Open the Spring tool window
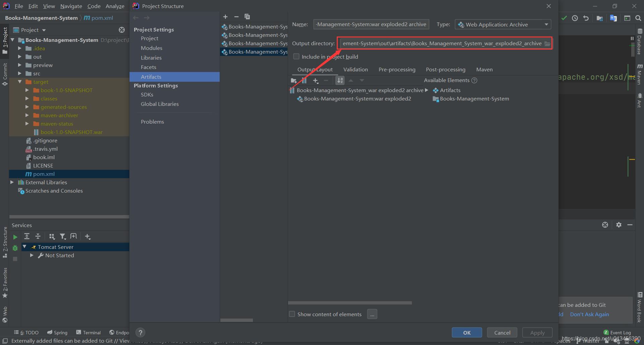This screenshot has height=345, width=644. 57,332
